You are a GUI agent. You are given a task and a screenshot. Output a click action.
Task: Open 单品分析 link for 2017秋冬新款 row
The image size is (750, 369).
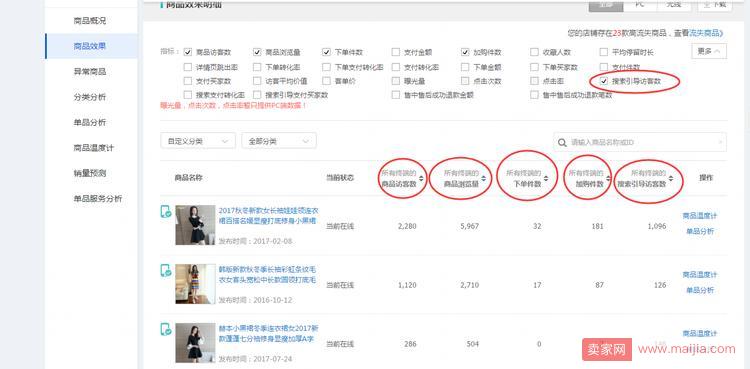click(700, 231)
